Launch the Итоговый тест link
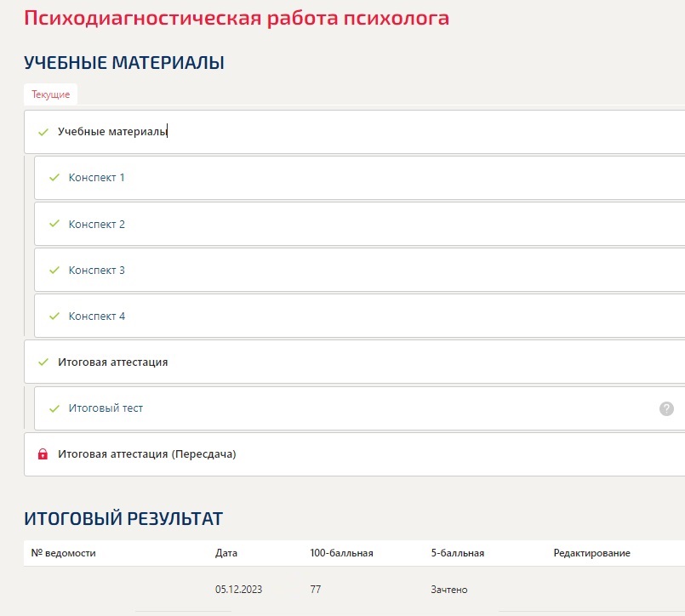The image size is (685, 616). pos(106,408)
